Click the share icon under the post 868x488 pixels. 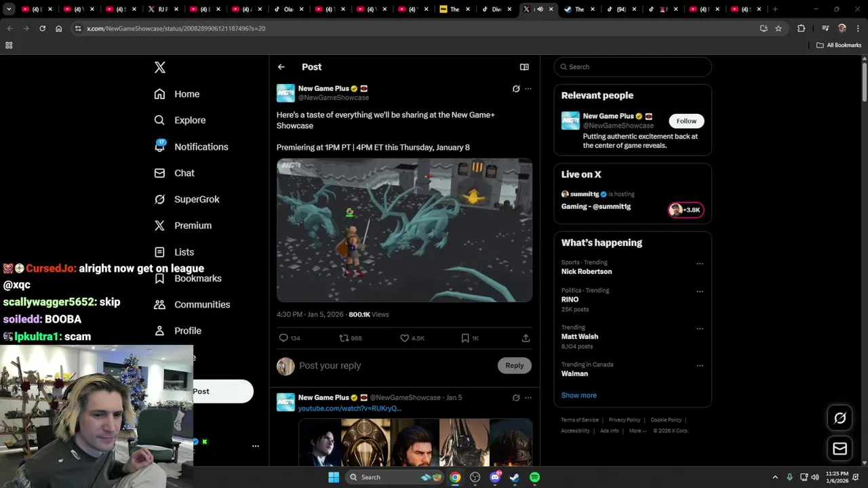pos(526,338)
